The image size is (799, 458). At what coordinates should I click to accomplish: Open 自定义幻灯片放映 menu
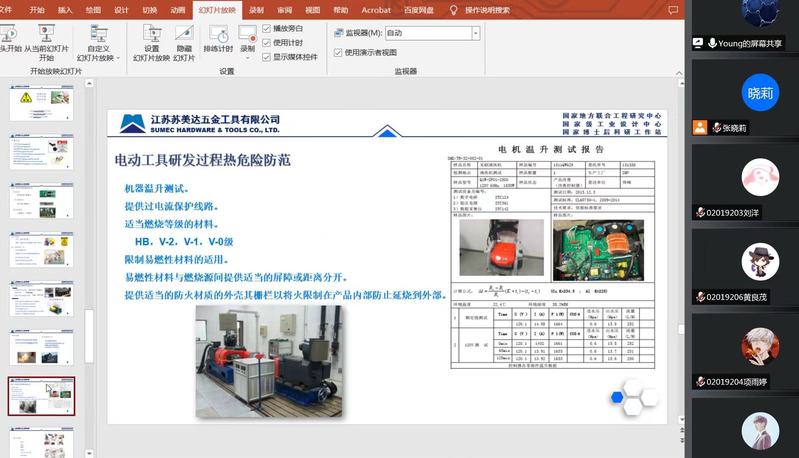(x=98, y=47)
